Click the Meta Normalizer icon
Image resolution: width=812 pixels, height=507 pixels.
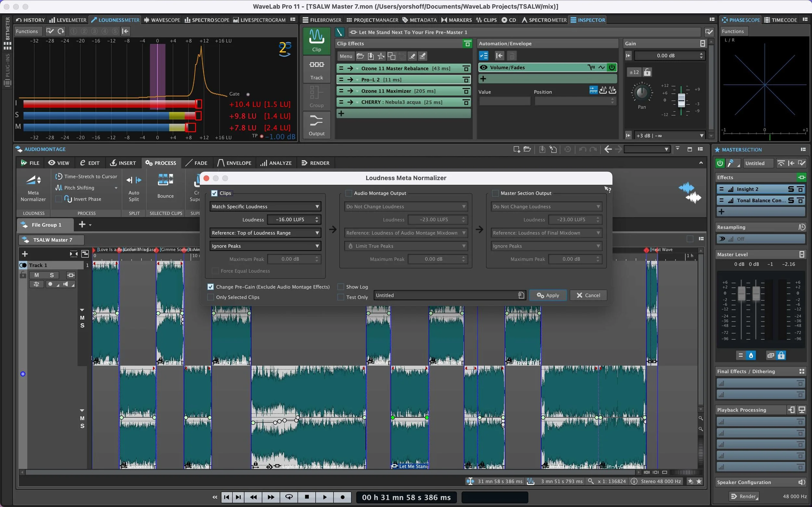pos(33,180)
